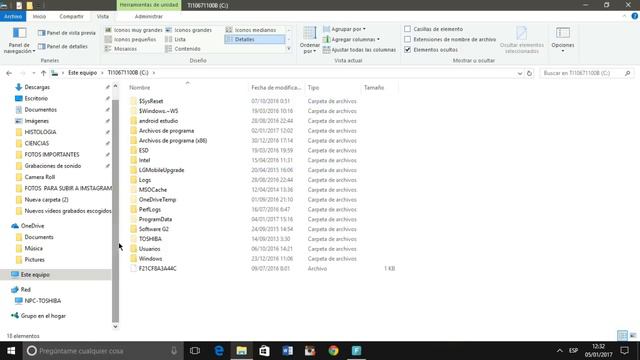The width and height of the screenshot is (640, 360).
Task: Toggle Panel de detalles
Action: click(x=63, y=46)
